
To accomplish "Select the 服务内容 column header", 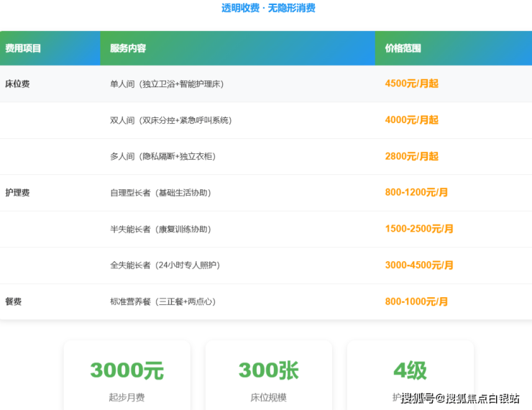I will pos(128,49).
